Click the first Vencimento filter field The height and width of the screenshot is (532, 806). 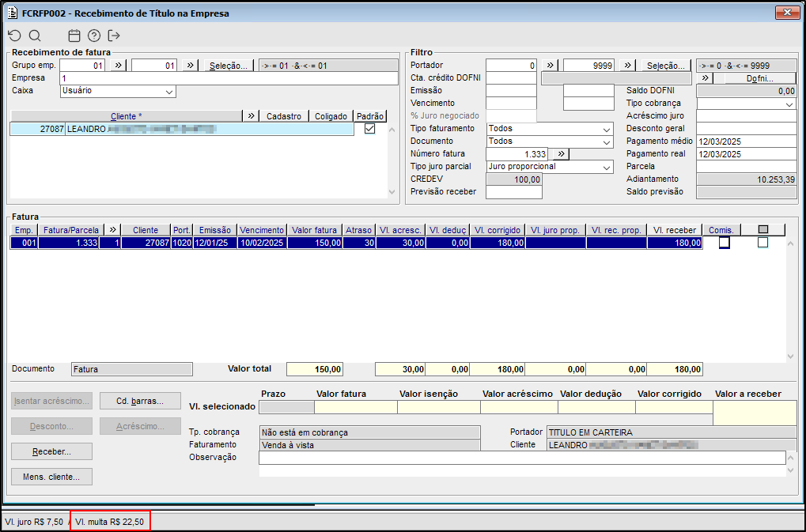click(511, 104)
